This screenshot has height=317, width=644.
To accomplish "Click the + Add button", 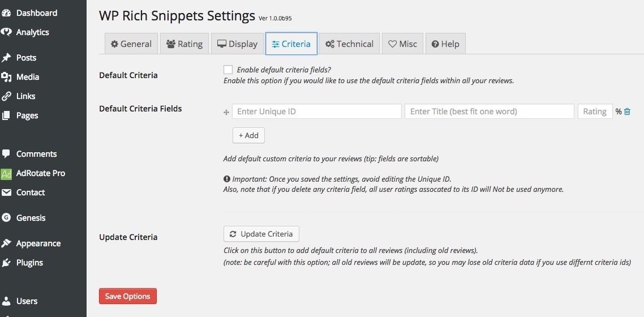I will pyautogui.click(x=248, y=135).
